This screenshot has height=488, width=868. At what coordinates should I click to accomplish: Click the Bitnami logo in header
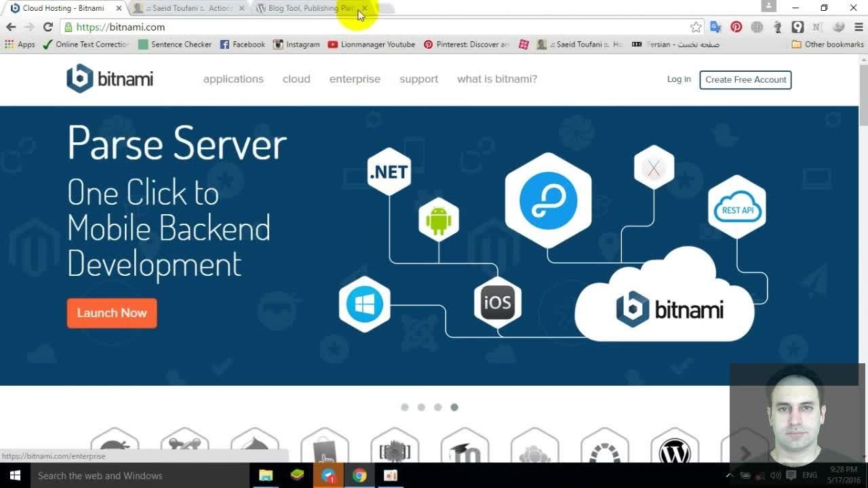click(110, 79)
